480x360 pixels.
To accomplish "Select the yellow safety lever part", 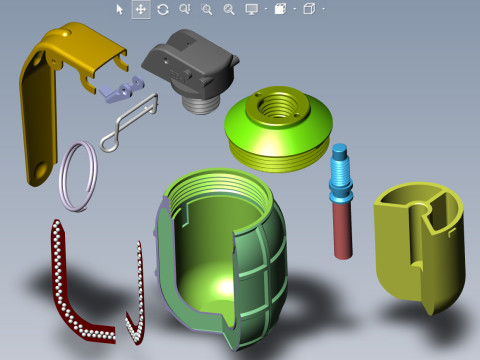I will click(38, 100).
